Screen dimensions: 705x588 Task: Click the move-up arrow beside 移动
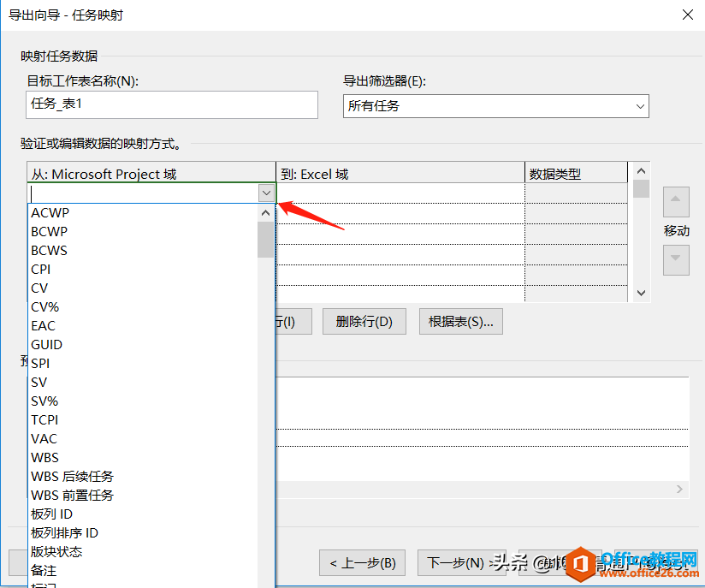[676, 202]
